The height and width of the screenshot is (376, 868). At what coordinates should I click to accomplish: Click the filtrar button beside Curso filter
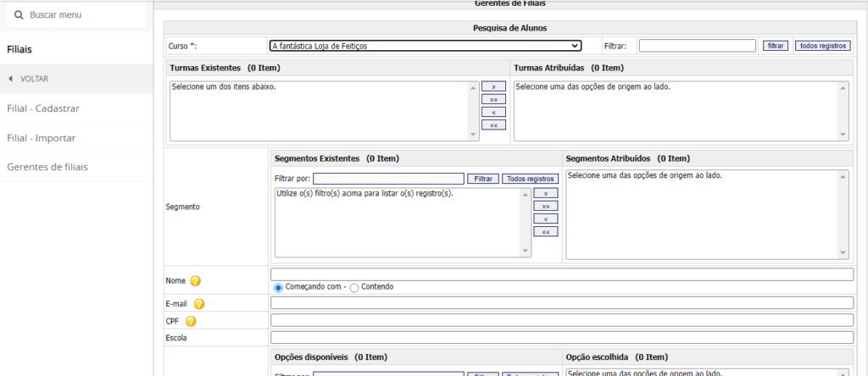(775, 46)
